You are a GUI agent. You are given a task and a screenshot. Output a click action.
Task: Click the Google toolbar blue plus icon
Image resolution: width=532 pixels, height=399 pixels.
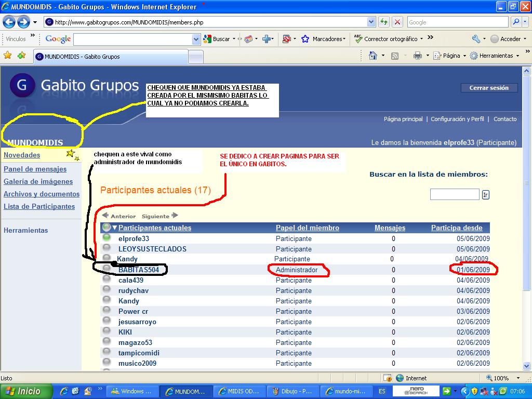pos(267,39)
